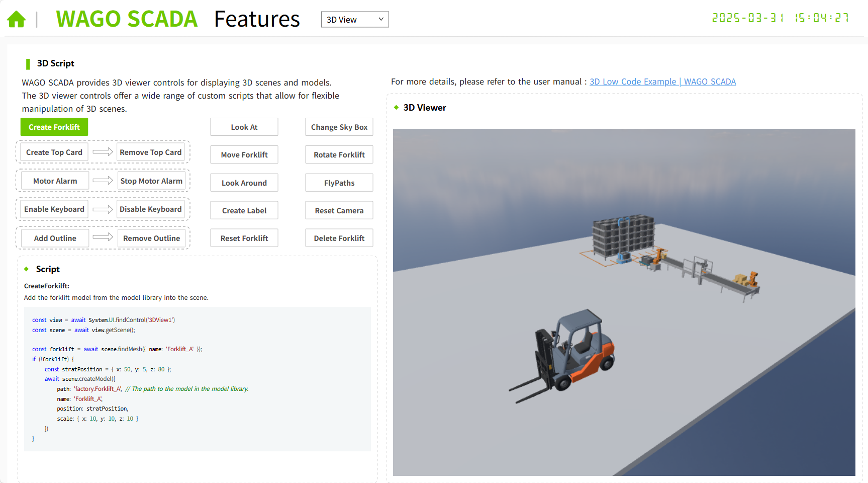
Task: Click Remove Outline button
Action: click(151, 238)
